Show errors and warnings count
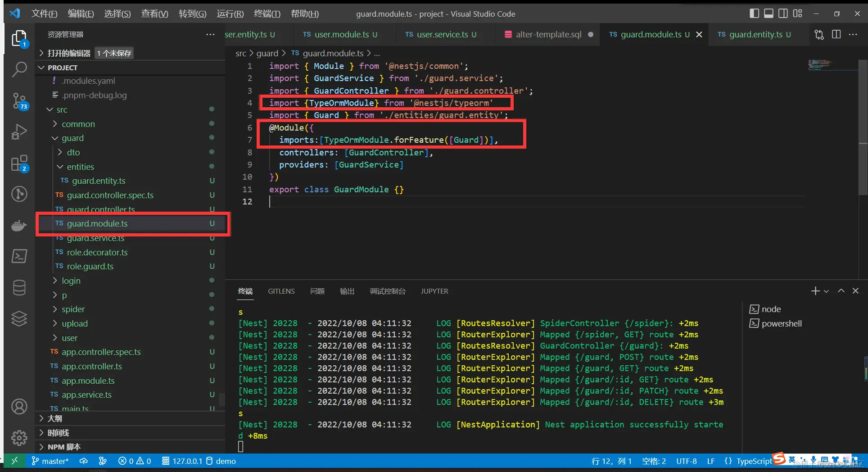Image resolution: width=868 pixels, height=472 pixels. tap(135, 461)
